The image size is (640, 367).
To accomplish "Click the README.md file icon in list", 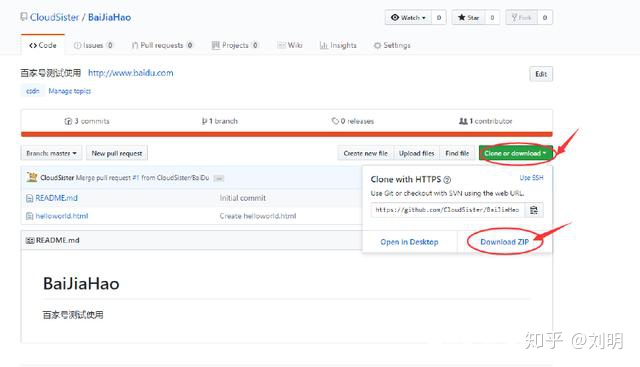I will pos(29,198).
